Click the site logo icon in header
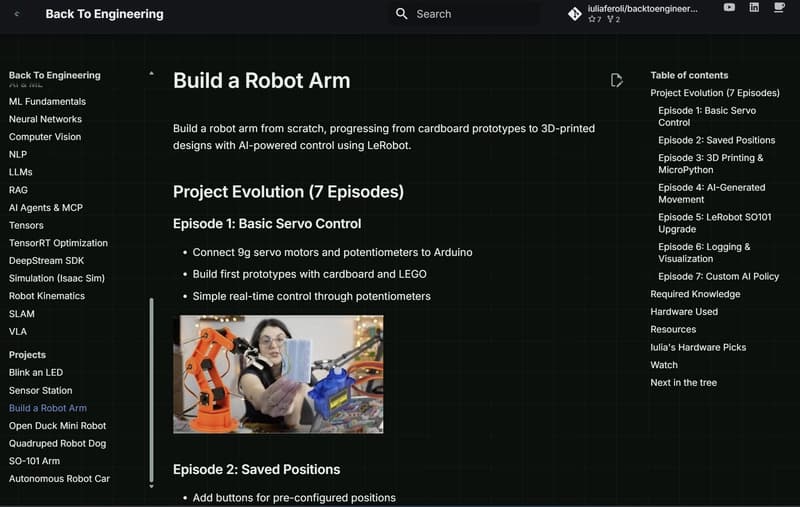Viewport: 800px width, 507px height. [x=17, y=14]
